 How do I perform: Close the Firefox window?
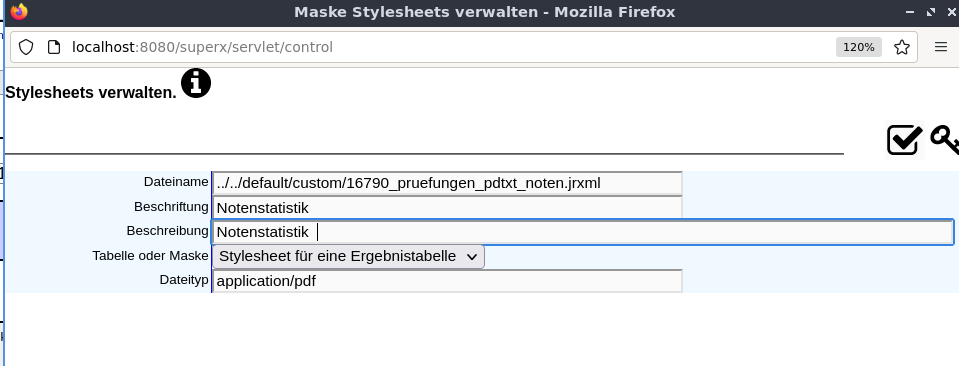(x=950, y=12)
